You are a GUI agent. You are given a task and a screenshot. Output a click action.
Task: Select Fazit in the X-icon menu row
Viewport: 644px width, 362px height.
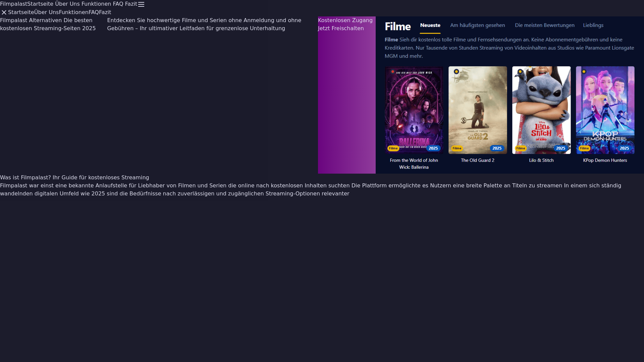point(105,12)
